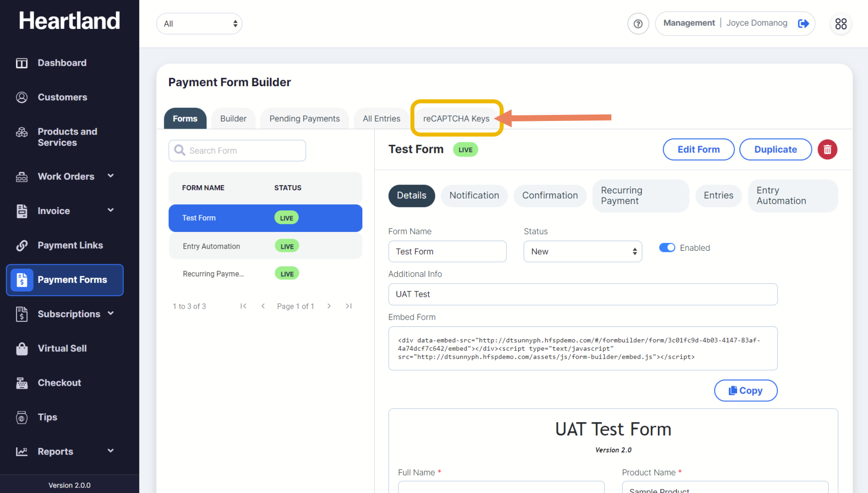Go to next page in form list
Screen dimensions: 868x493
pyautogui.click(x=329, y=306)
